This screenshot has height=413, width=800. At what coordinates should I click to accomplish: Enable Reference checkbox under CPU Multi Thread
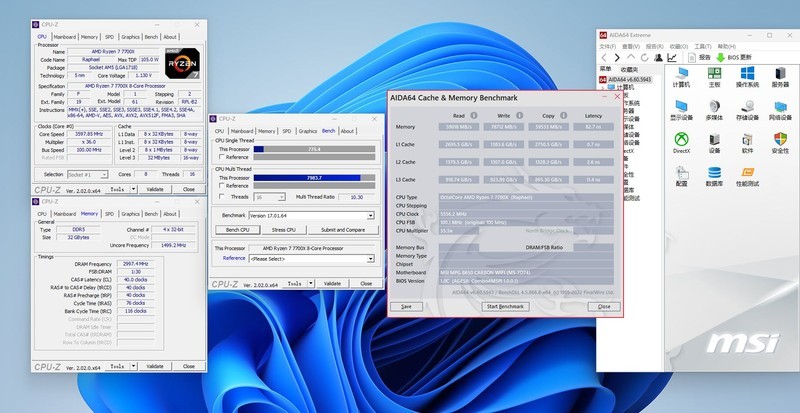click(x=222, y=188)
